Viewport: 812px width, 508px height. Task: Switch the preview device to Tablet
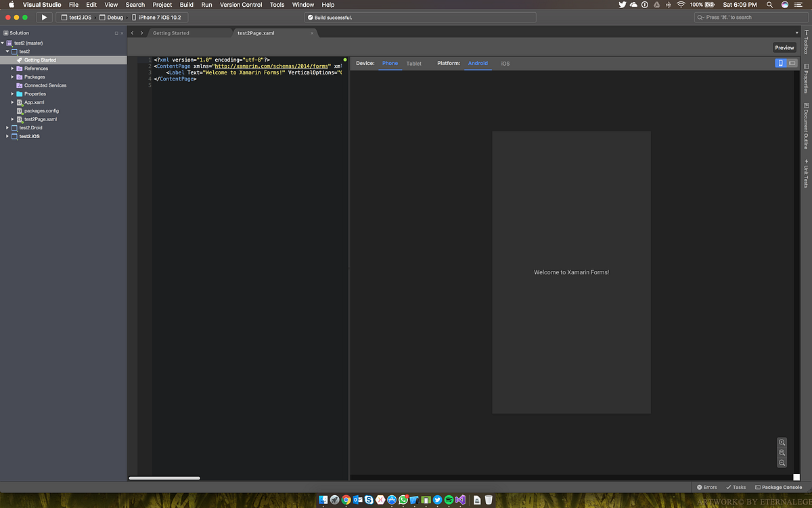pos(413,63)
